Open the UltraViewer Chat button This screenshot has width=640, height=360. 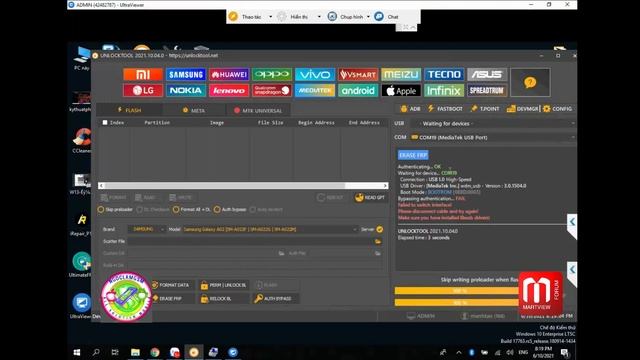pyautogui.click(x=386, y=17)
